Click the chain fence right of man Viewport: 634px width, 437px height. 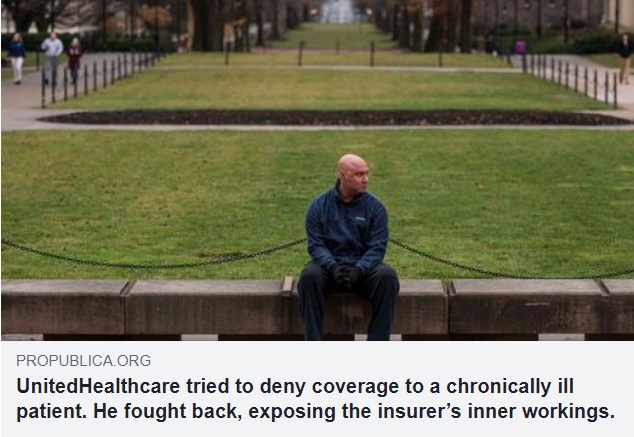point(511,260)
